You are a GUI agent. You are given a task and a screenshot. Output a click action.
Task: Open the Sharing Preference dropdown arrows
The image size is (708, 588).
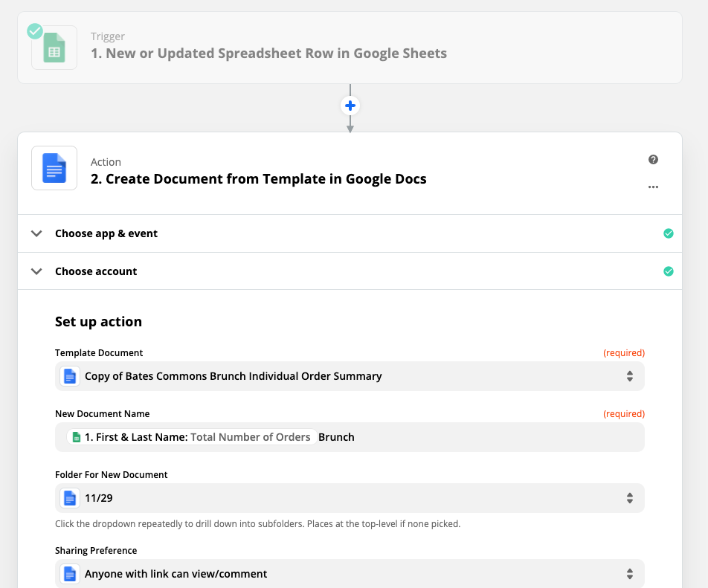tap(629, 574)
